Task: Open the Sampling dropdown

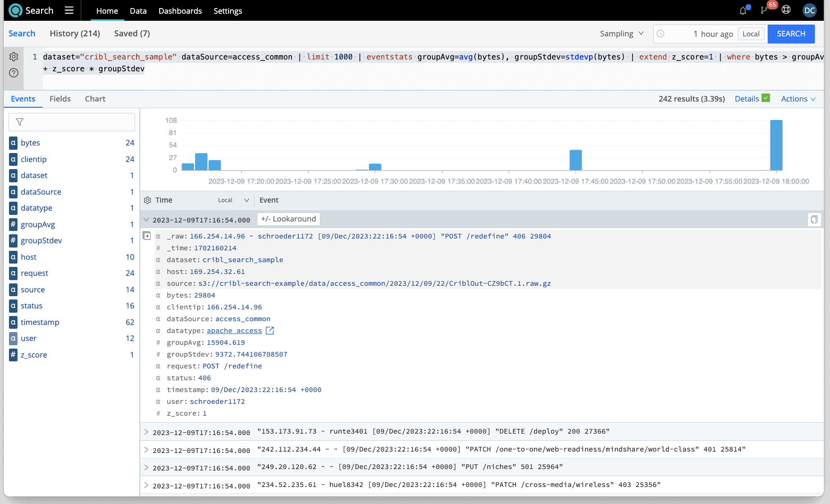Action: click(621, 34)
